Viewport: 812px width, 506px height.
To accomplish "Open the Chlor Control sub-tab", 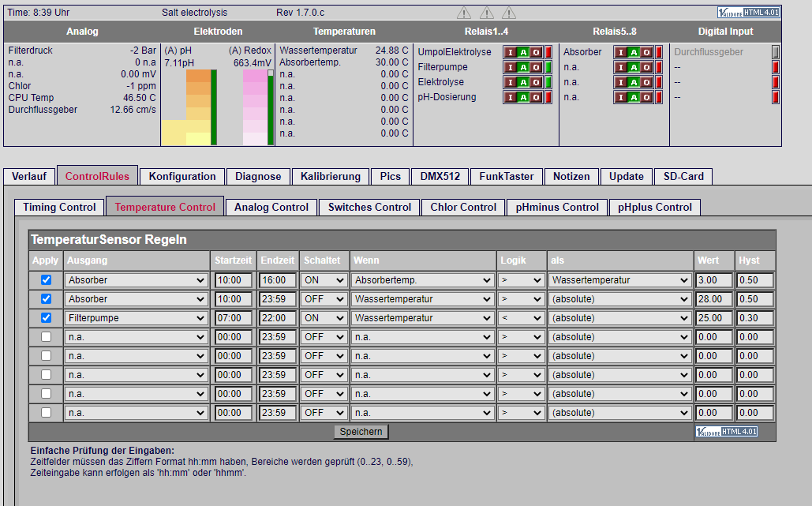I will tap(463, 207).
